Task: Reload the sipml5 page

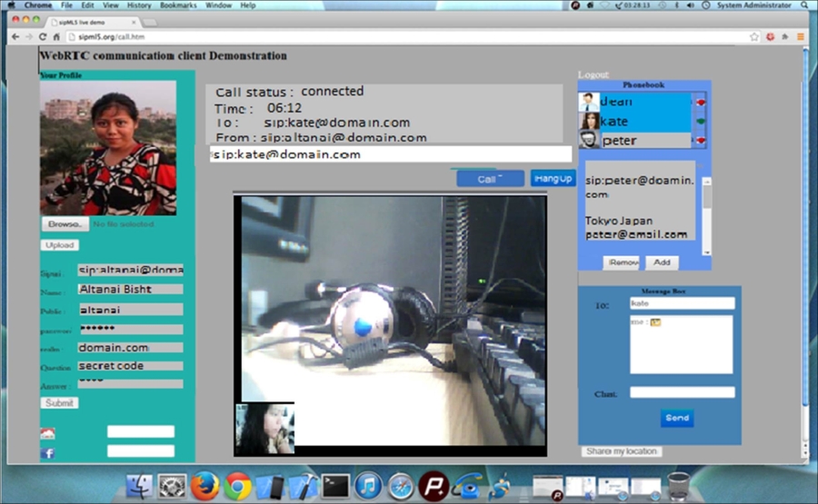Action: coord(43,36)
